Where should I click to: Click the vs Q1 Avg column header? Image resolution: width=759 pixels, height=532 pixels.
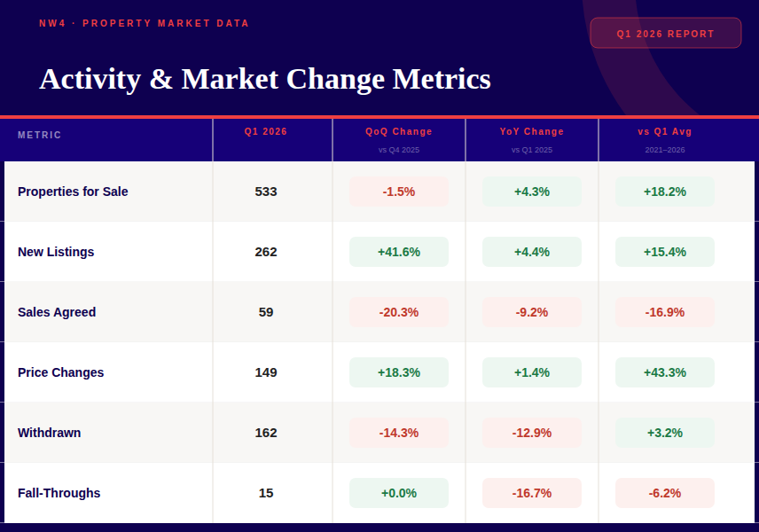(x=665, y=132)
